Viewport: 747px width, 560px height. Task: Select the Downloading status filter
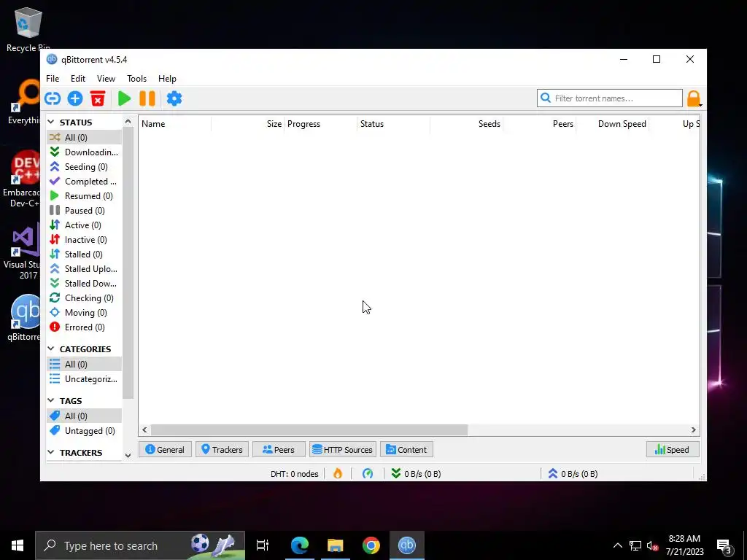85,152
